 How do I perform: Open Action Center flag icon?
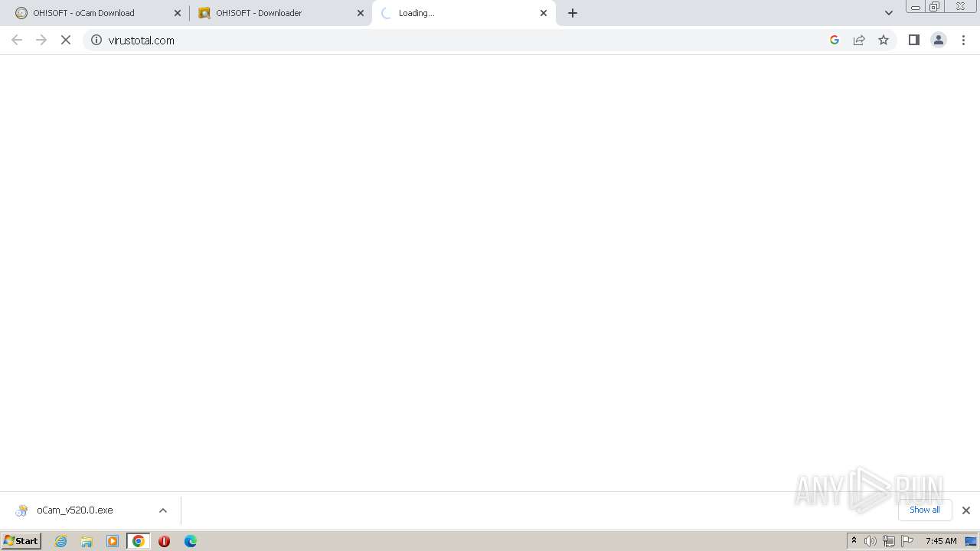(x=907, y=541)
